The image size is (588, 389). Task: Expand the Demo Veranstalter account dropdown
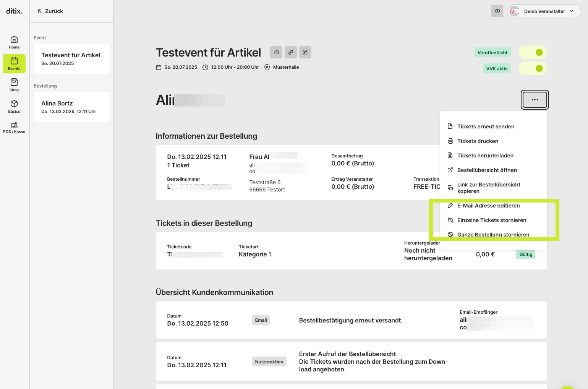(544, 11)
